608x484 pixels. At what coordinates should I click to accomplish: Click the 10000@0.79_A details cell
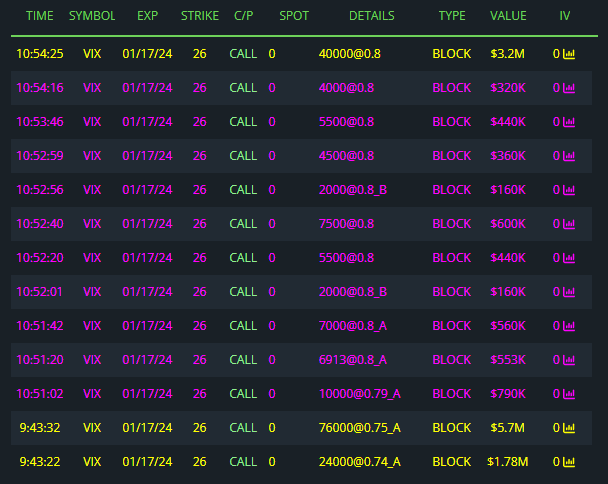point(359,394)
